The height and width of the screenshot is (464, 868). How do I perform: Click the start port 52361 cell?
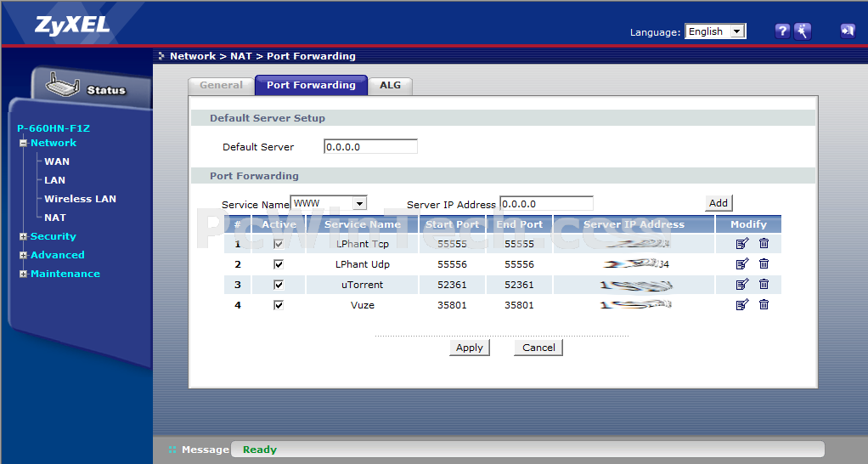tap(453, 286)
